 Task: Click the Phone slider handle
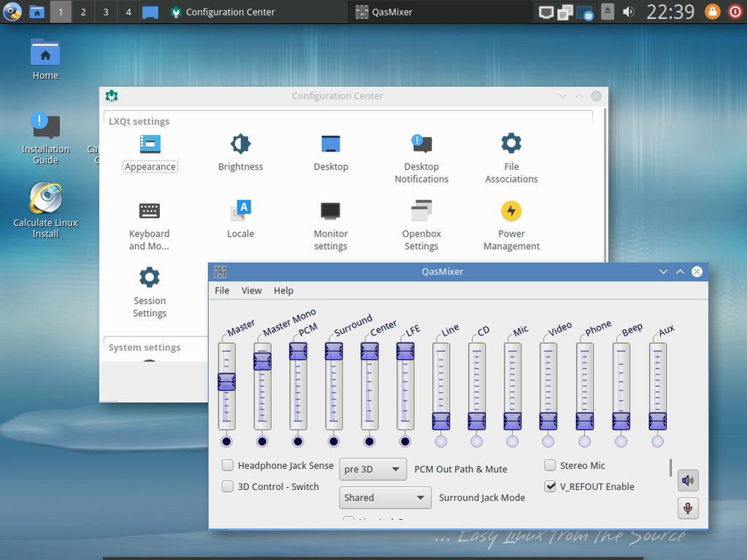click(585, 421)
